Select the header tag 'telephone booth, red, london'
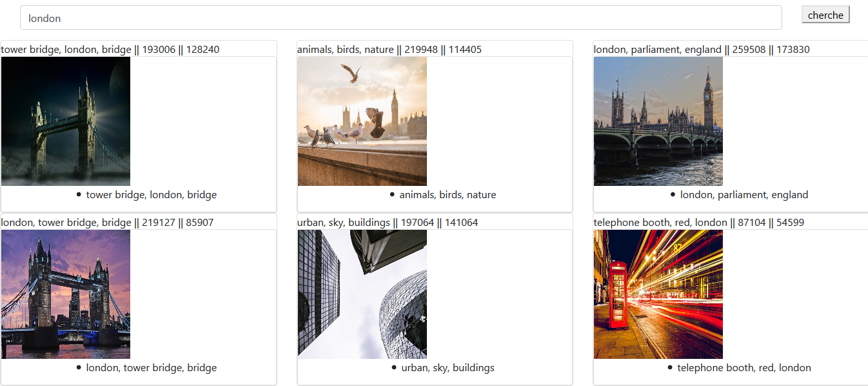The height and width of the screenshot is (386, 868). [659, 222]
